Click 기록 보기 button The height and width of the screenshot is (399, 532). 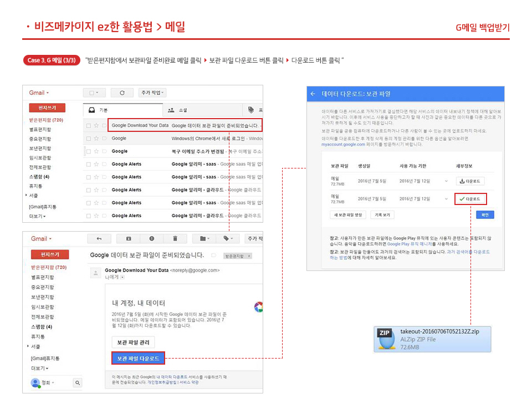click(x=382, y=215)
